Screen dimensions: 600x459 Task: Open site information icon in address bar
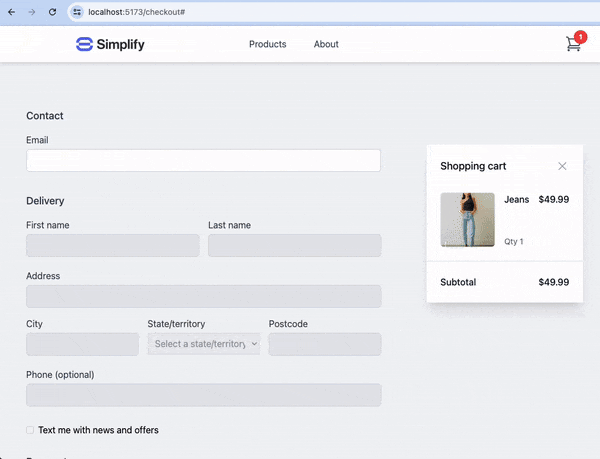coord(77,12)
